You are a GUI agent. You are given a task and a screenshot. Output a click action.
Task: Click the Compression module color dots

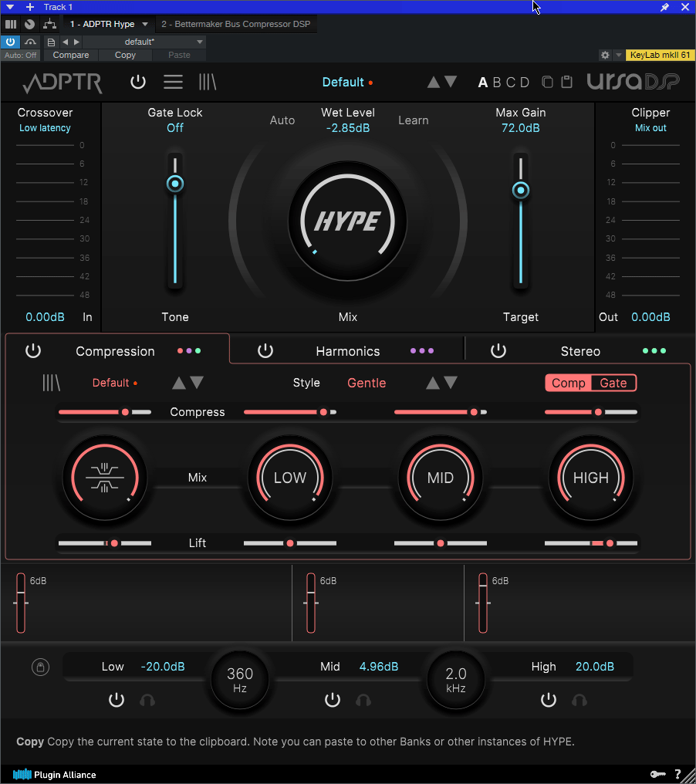point(189,351)
